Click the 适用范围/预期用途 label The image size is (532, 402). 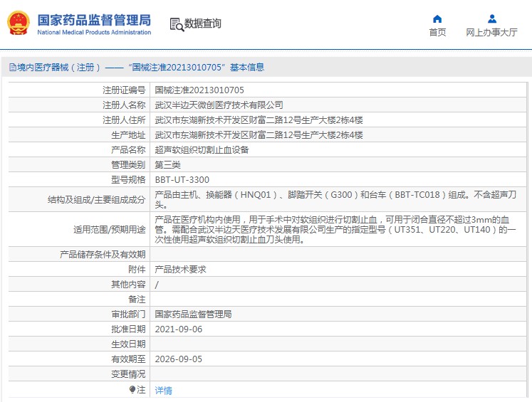tap(110, 230)
